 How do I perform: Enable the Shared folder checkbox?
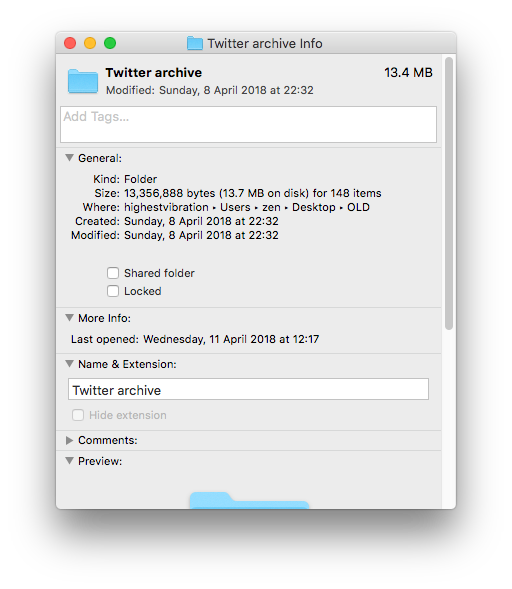(113, 273)
